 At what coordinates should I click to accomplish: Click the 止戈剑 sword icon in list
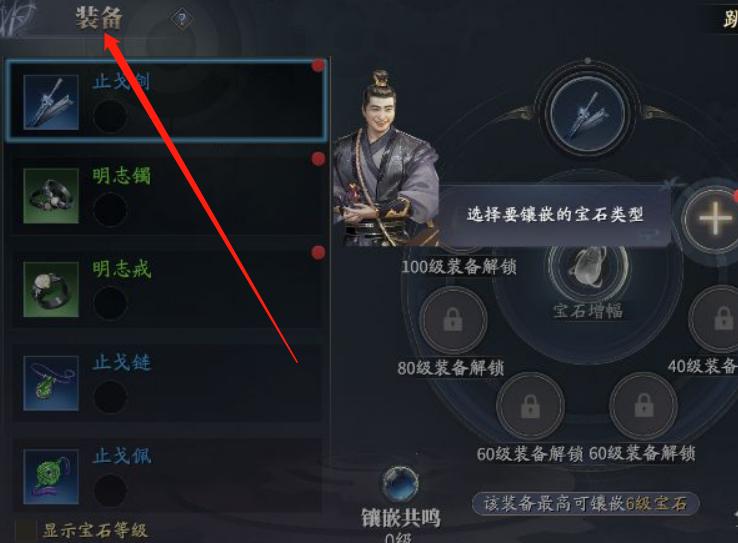click(51, 102)
